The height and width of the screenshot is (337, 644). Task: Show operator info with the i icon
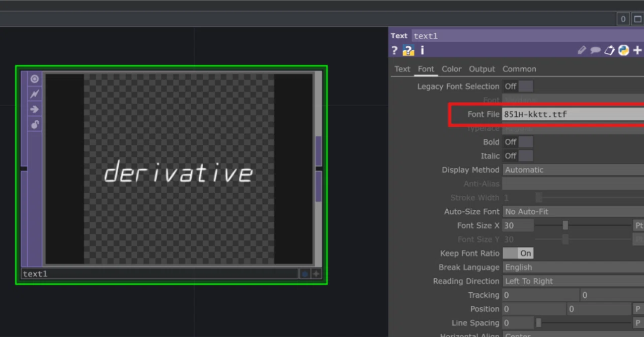422,50
